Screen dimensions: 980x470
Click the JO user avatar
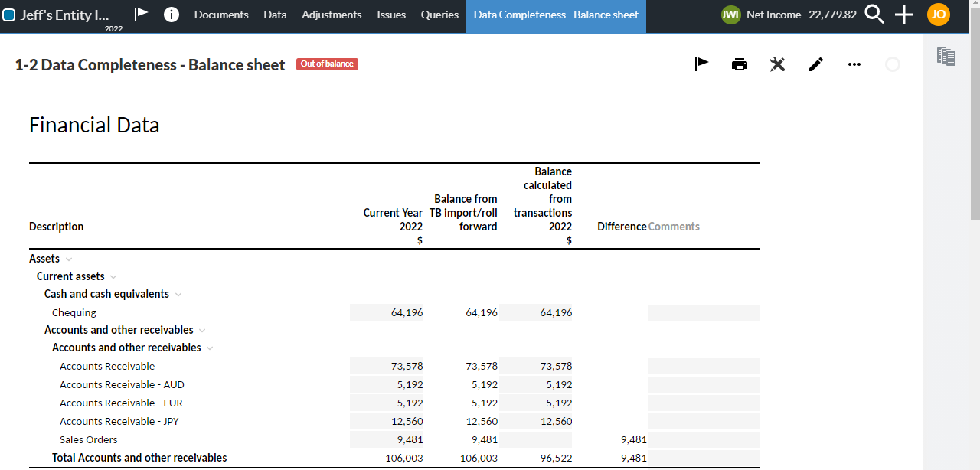938,15
